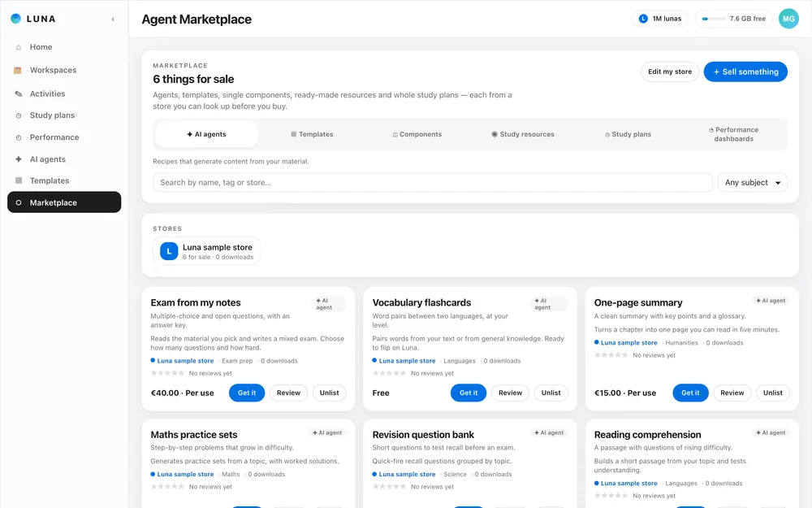Click Sell something button
The image size is (812, 508).
[x=745, y=72]
